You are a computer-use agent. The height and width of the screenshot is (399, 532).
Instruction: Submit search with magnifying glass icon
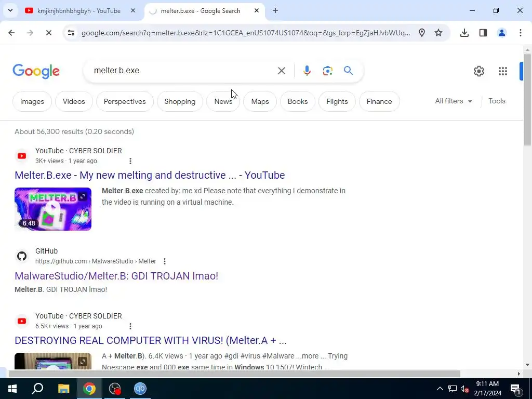[349, 71]
